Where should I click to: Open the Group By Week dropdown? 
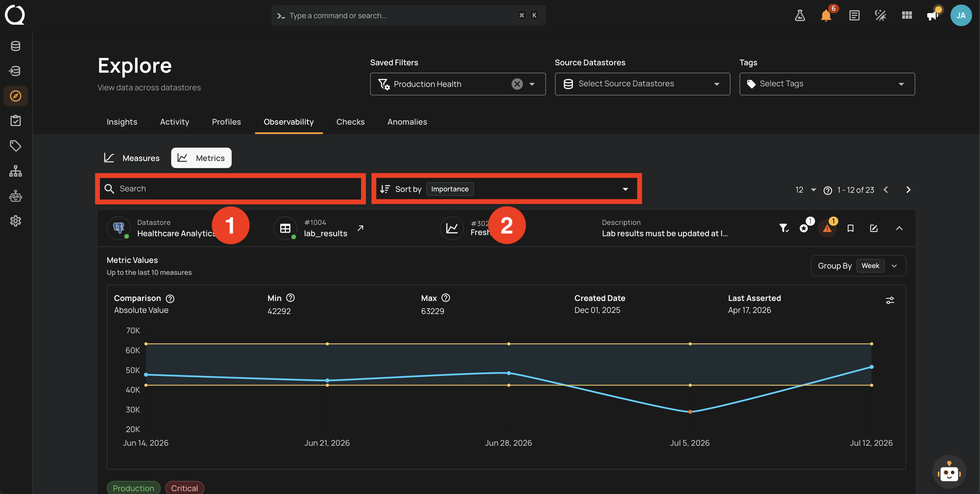click(858, 266)
